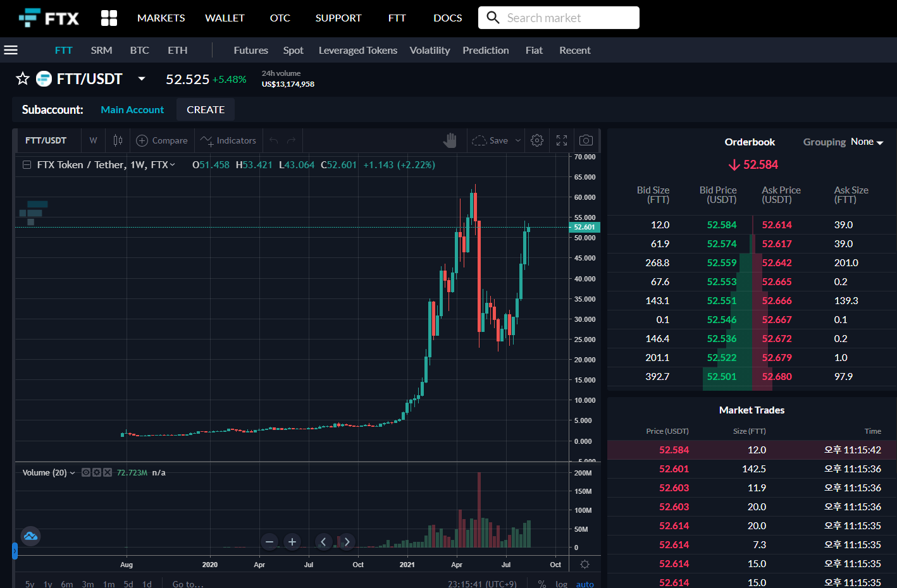
Task: Toggle auto scale on price axis
Action: coord(585,584)
